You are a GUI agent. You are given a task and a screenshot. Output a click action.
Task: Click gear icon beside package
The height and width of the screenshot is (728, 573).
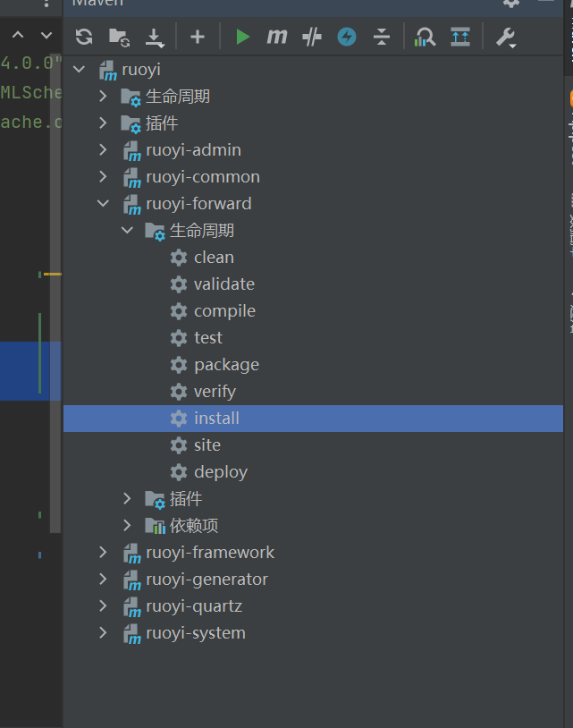coord(179,365)
